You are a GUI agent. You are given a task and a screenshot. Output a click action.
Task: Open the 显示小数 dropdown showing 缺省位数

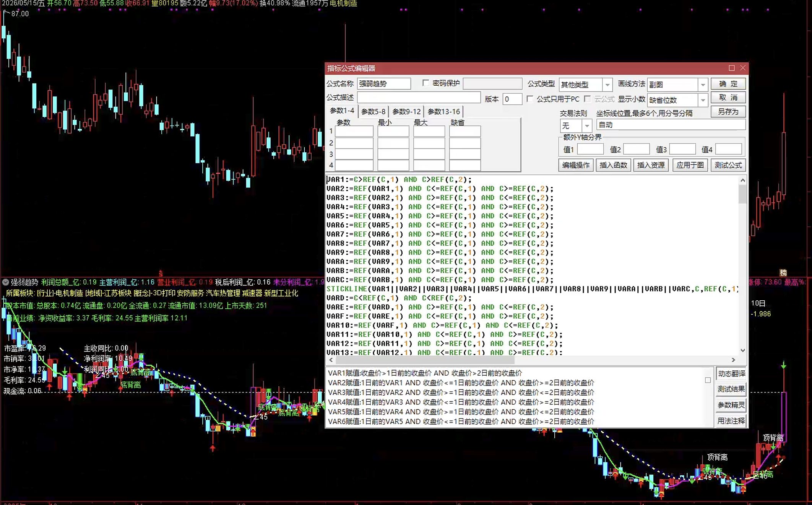click(x=703, y=100)
